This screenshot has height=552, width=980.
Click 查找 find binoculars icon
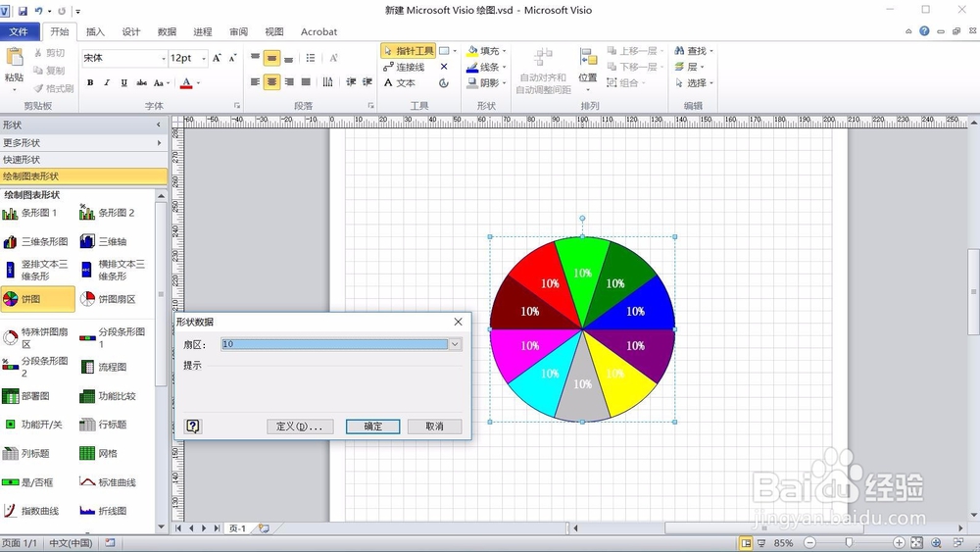pos(679,51)
